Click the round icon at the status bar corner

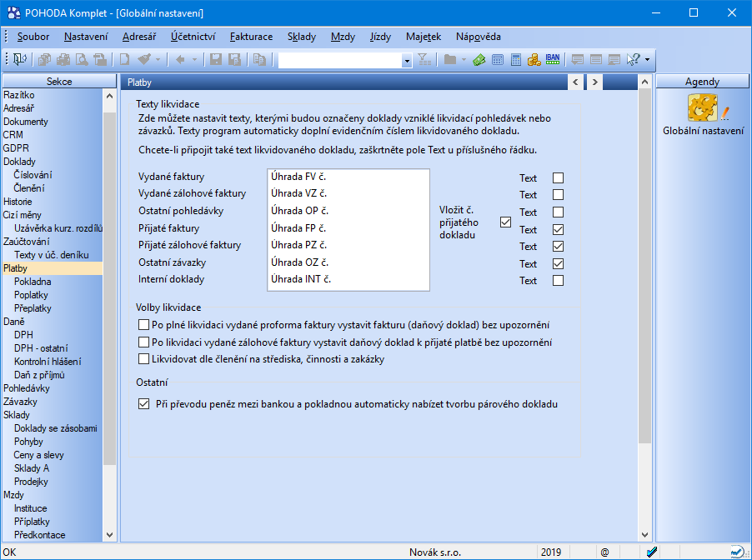coord(737,552)
